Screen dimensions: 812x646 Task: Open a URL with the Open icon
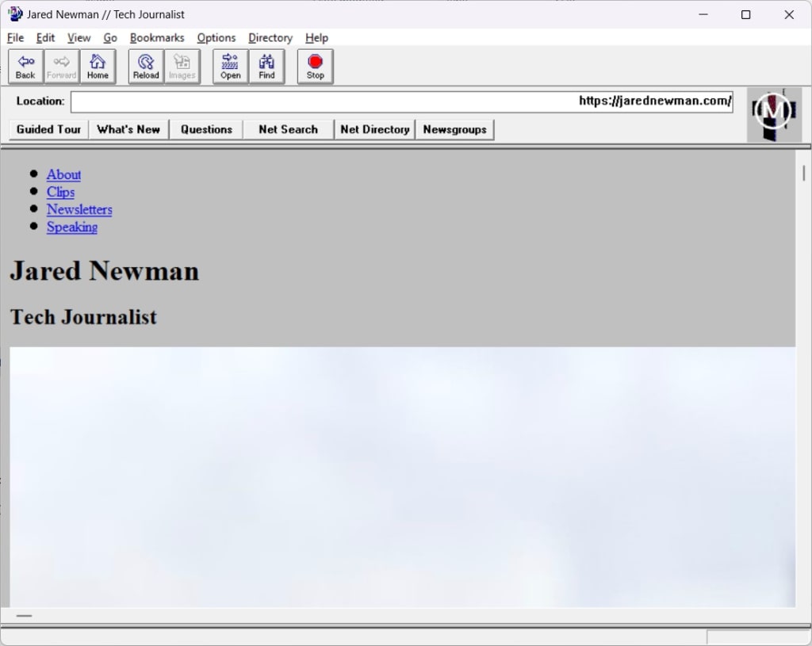point(230,67)
